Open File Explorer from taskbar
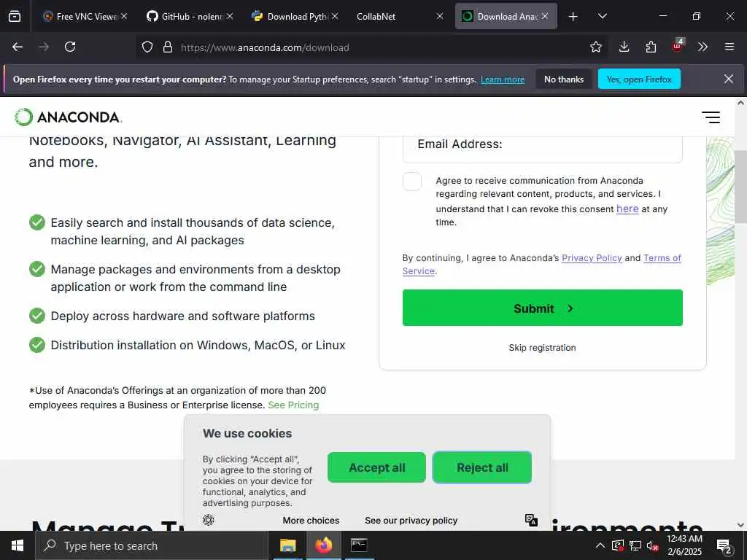 (x=287, y=545)
